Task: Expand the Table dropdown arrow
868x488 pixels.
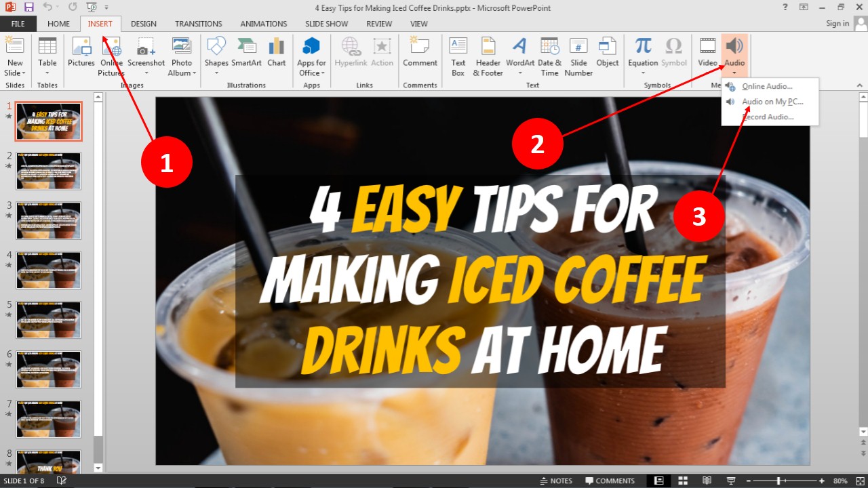Action: (47, 73)
